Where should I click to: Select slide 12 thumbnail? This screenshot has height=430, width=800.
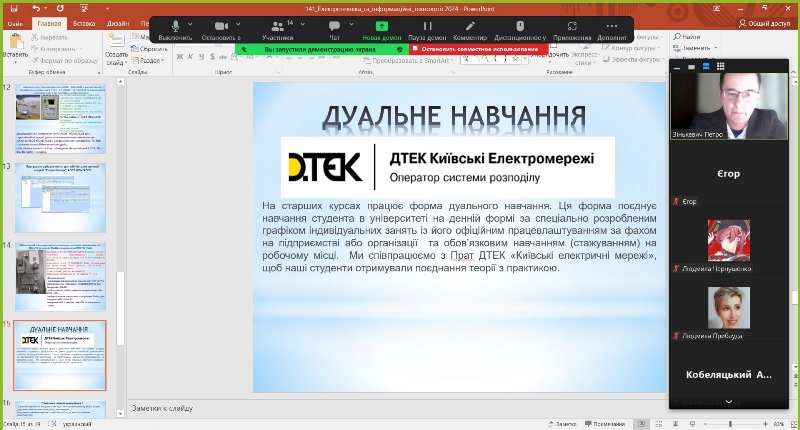click(60, 119)
